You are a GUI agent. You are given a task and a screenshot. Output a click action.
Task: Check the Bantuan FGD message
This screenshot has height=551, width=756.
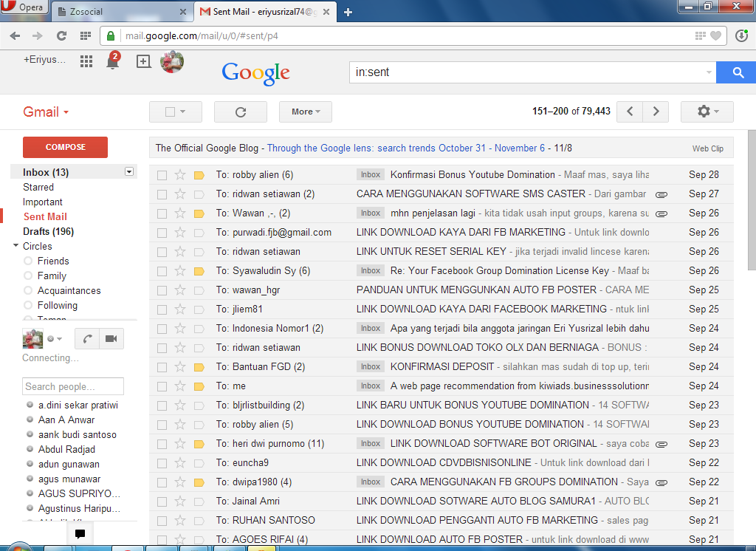point(162,367)
